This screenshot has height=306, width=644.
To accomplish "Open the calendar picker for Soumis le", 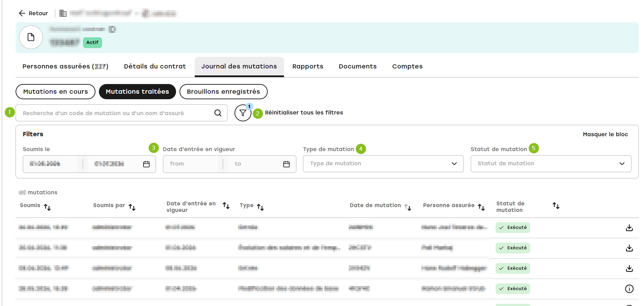I will click(146, 164).
